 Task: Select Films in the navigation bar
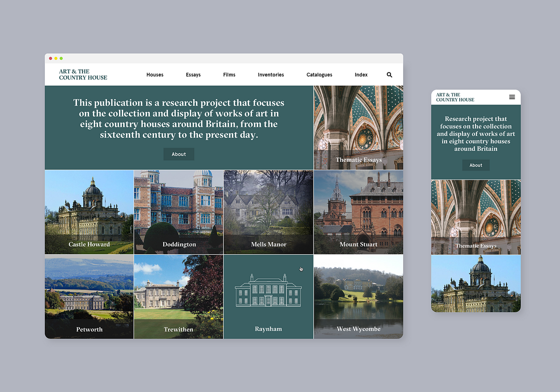(229, 75)
